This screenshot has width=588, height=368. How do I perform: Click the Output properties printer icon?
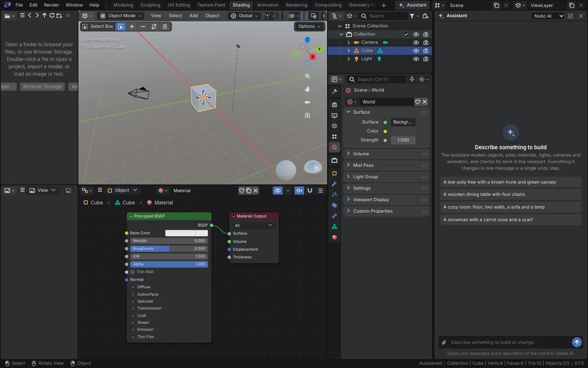point(334,116)
